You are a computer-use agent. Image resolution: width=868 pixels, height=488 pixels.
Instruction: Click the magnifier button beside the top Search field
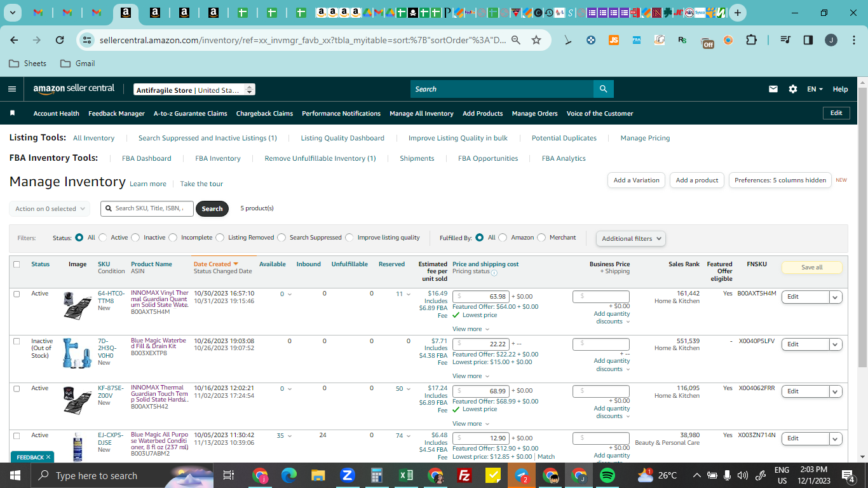click(x=603, y=89)
